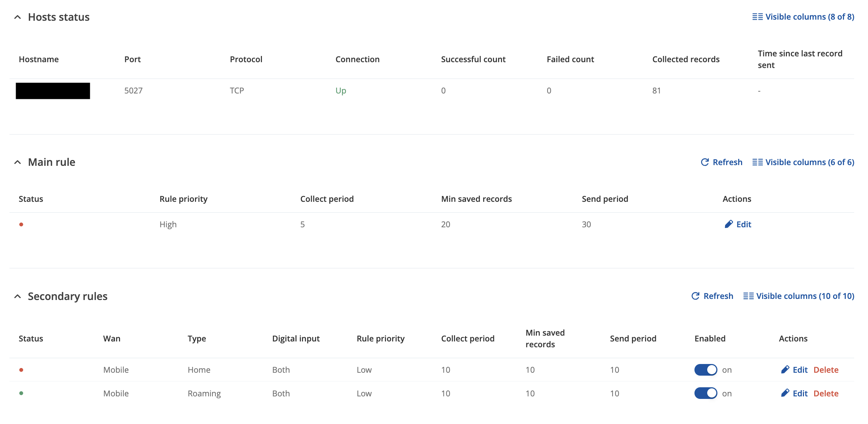868x424 pixels.
Task: Collapse the Main rule section
Action: [17, 162]
